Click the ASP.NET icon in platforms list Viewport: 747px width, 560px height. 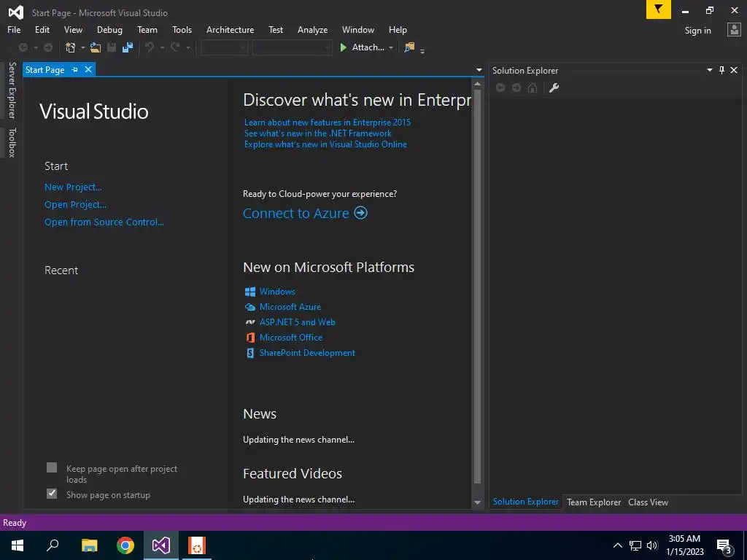coord(250,322)
